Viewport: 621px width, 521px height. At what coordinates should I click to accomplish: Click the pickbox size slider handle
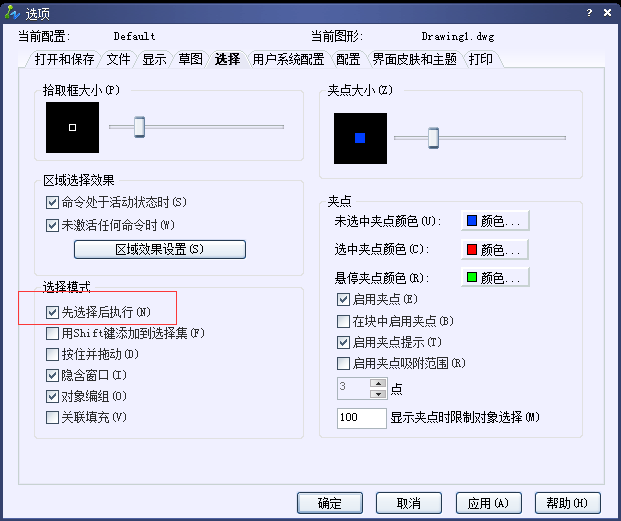click(x=140, y=126)
